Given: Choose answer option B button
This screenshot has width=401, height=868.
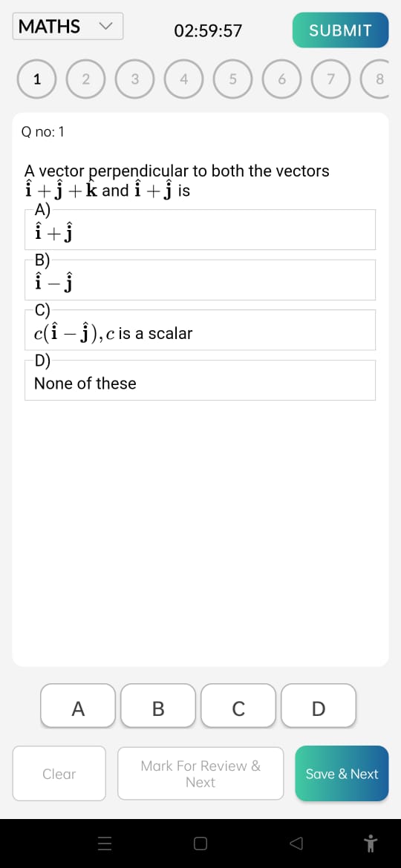Looking at the screenshot, I should click(158, 706).
